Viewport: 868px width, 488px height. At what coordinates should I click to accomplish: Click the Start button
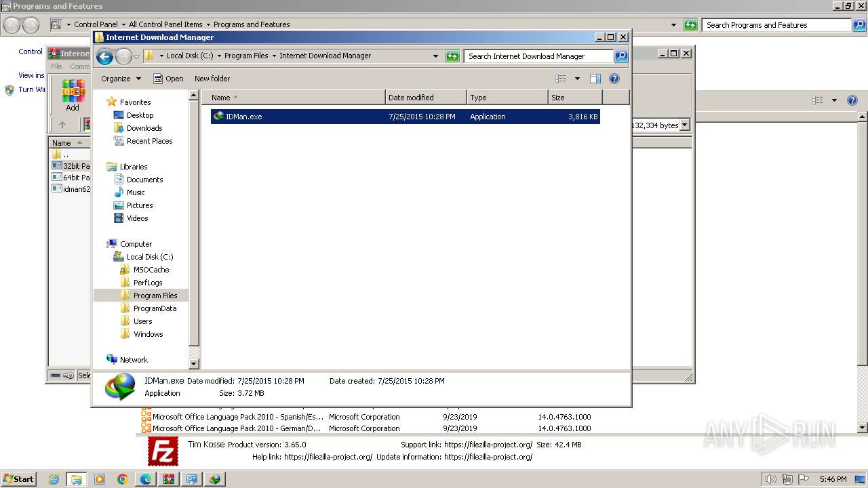tap(18, 479)
